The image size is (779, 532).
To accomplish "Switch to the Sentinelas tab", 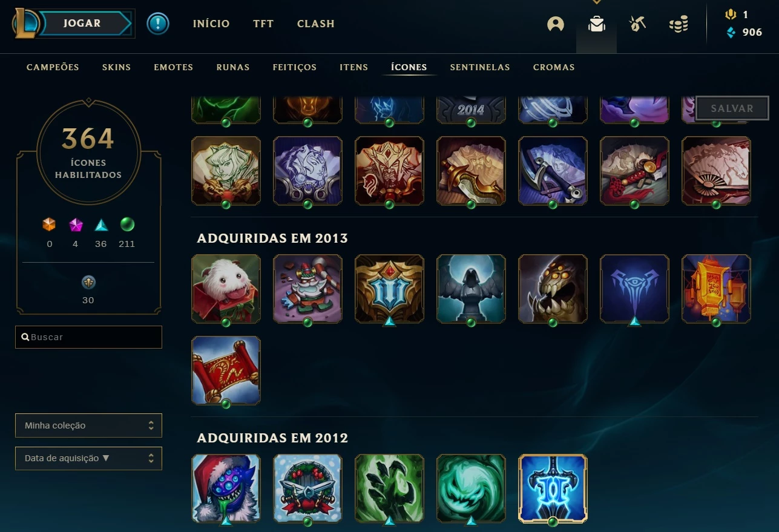I will click(480, 67).
